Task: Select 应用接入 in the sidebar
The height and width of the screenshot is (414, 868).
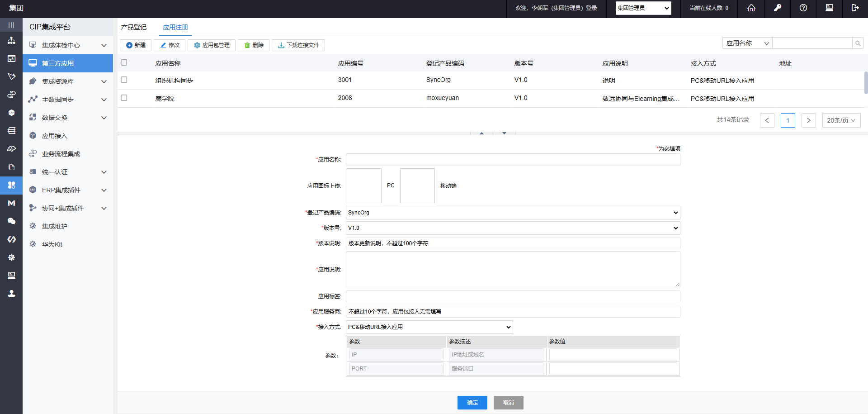Action: pyautogui.click(x=54, y=136)
